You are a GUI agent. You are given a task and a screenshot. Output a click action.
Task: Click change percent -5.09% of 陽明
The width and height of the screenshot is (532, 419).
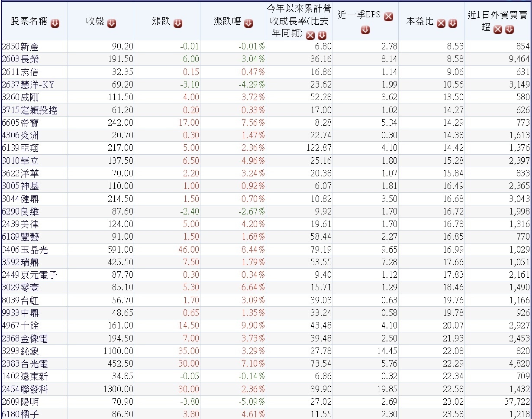click(x=251, y=402)
